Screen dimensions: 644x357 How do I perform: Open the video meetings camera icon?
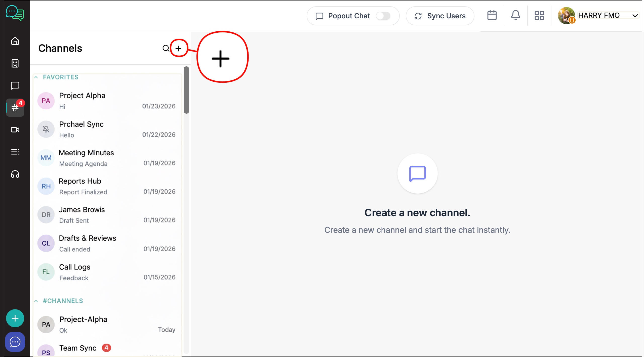pos(15,130)
